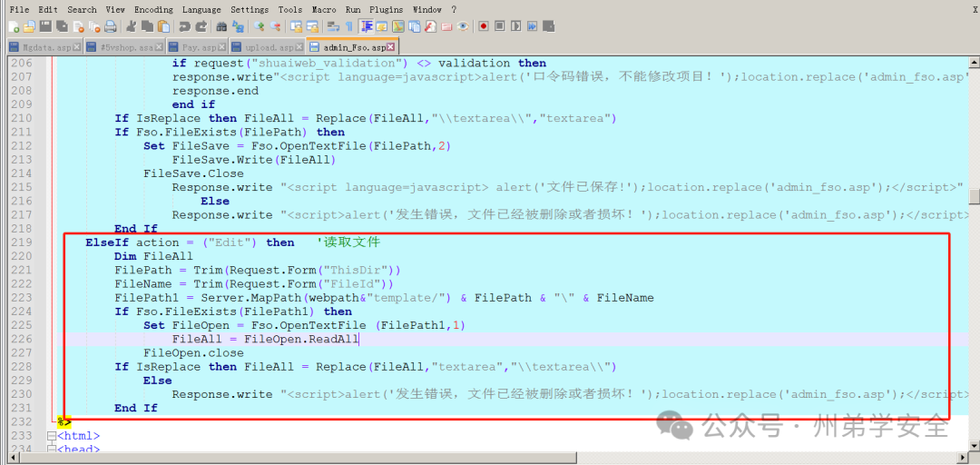Click the Function List toolbar icon

tap(431, 26)
